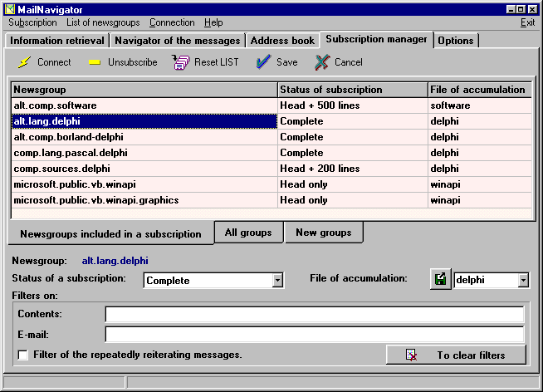Click the Cancel cross icon

(322, 62)
